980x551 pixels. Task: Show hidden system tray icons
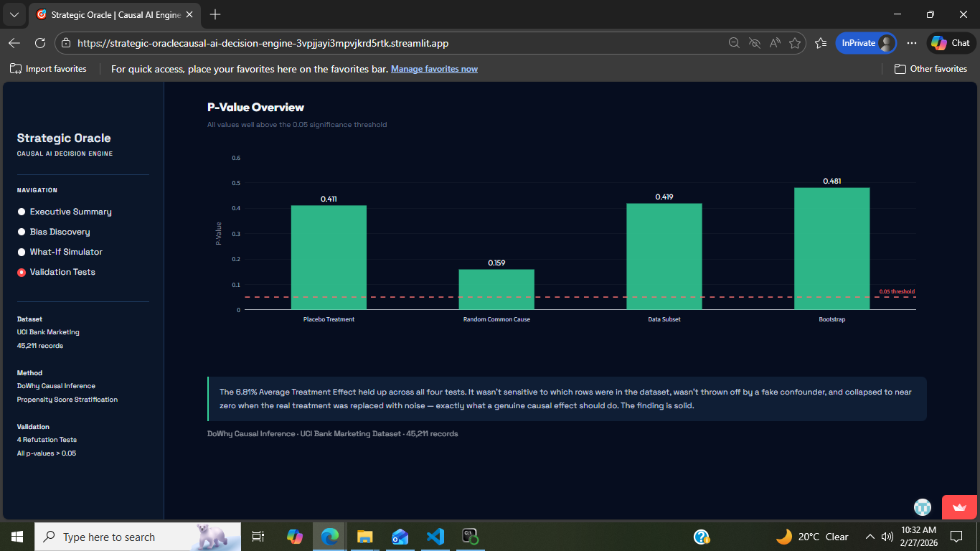click(x=870, y=537)
